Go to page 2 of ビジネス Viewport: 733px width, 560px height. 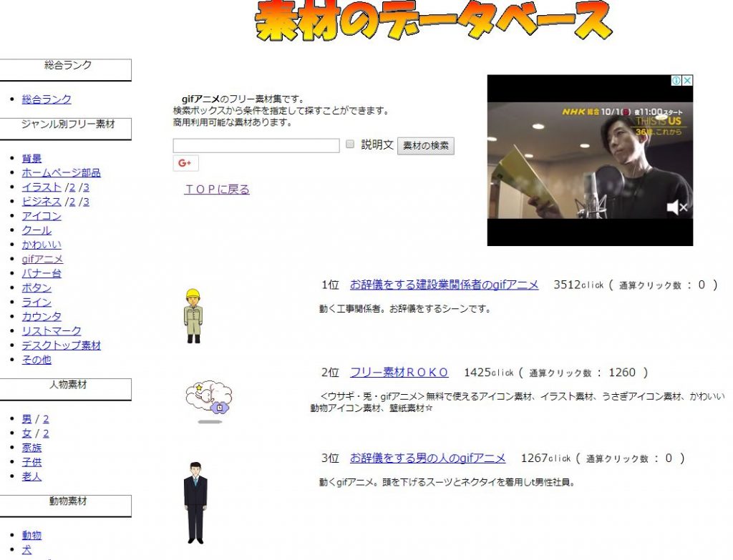point(72,202)
